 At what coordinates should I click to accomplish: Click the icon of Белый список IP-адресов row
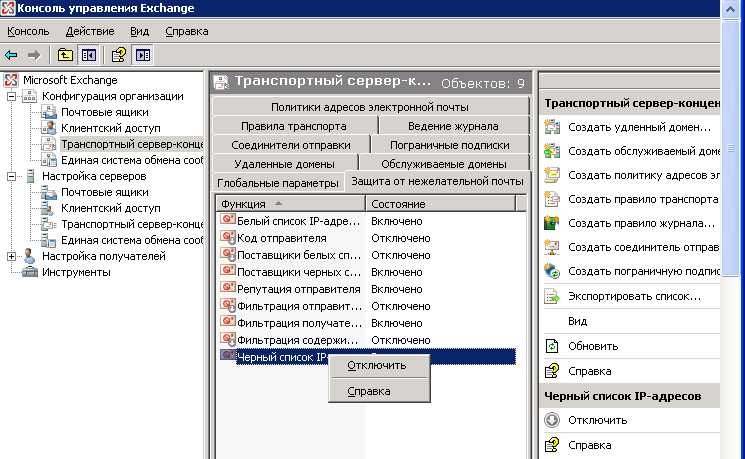click(228, 220)
